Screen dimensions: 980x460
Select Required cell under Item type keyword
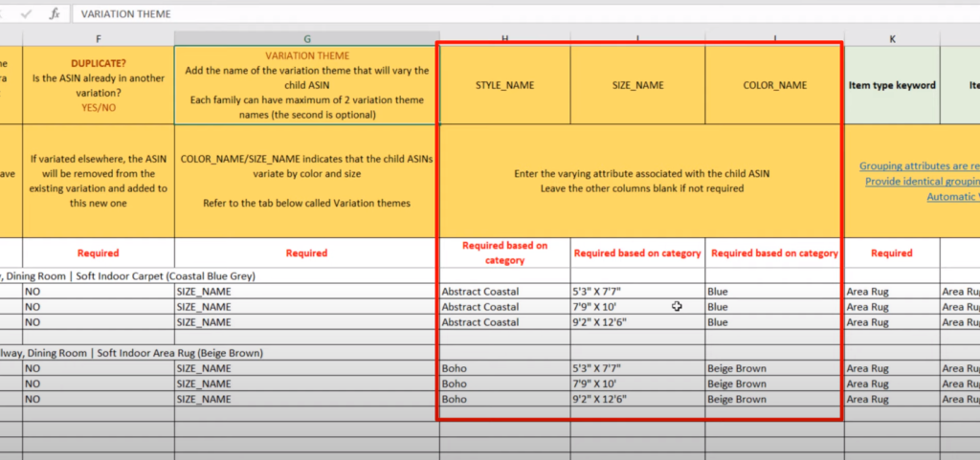(x=892, y=252)
